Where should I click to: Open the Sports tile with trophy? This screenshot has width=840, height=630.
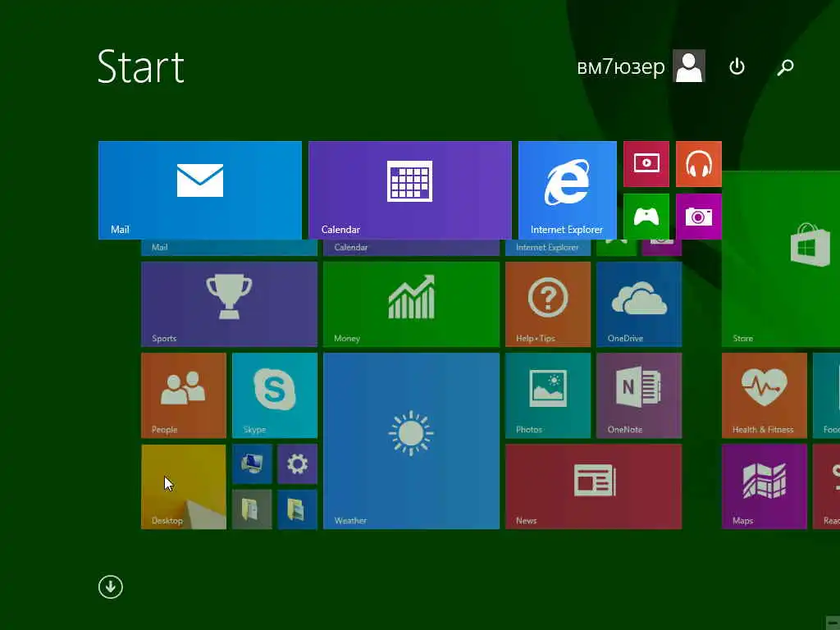[230, 304]
